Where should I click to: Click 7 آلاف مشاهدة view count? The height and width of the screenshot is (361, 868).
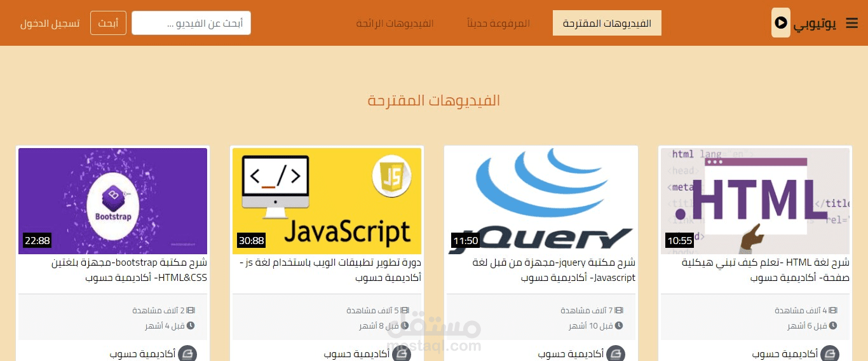point(587,311)
